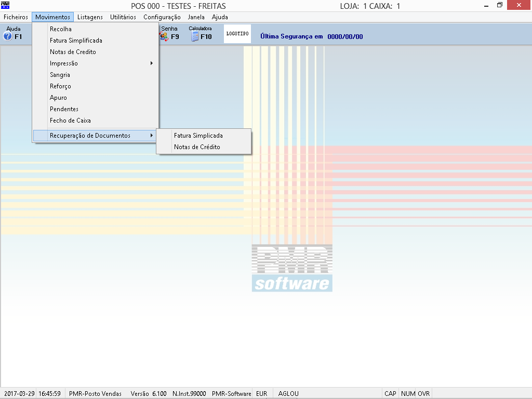The width and height of the screenshot is (532, 399).
Task: Click the Reforço menu entry
Action: pyautogui.click(x=60, y=86)
